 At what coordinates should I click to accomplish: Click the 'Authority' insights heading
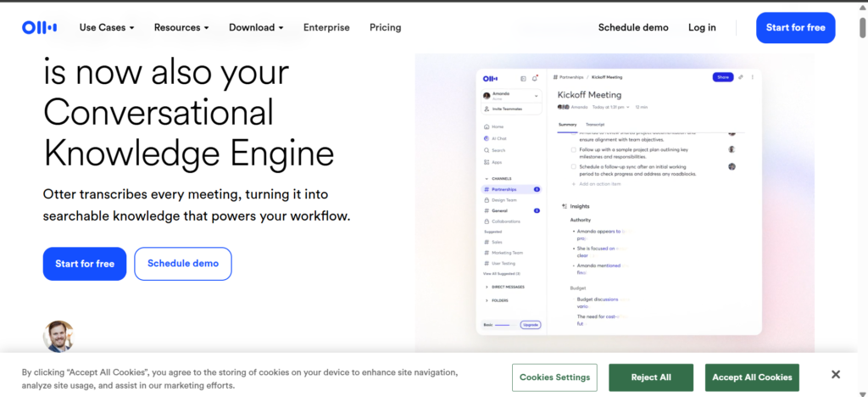click(x=580, y=220)
